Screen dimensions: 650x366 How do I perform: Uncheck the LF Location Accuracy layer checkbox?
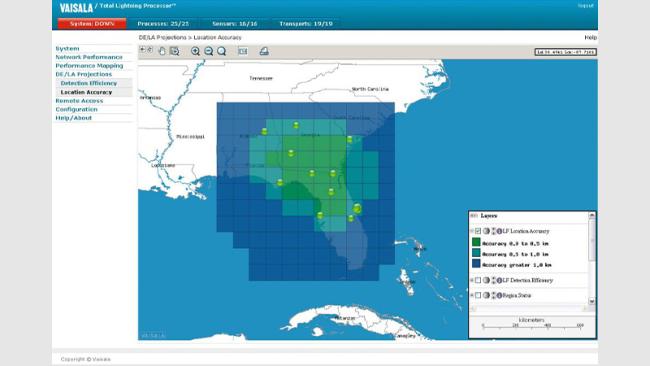(x=478, y=231)
